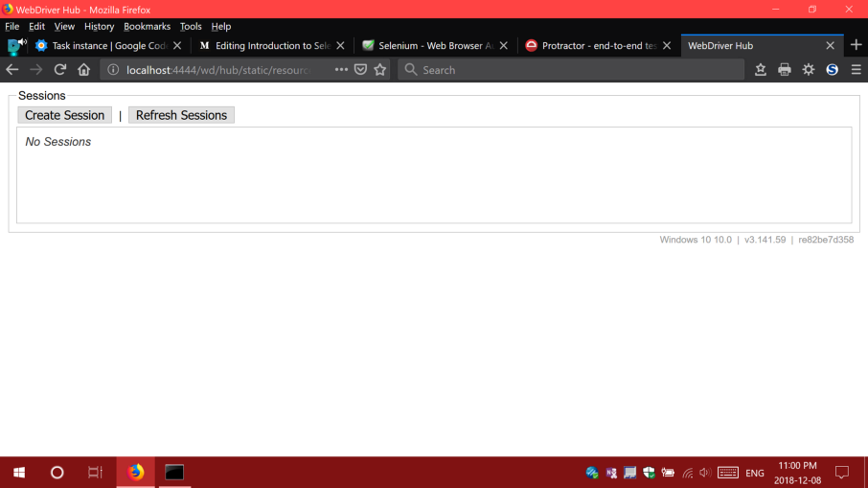Open the command prompt taskbar icon
Screen dimensions: 868x488
tap(174, 473)
